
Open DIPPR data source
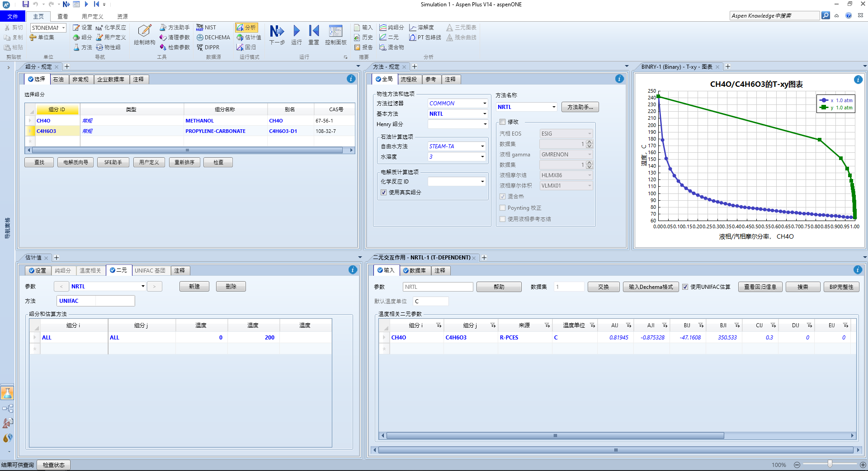[x=208, y=47]
